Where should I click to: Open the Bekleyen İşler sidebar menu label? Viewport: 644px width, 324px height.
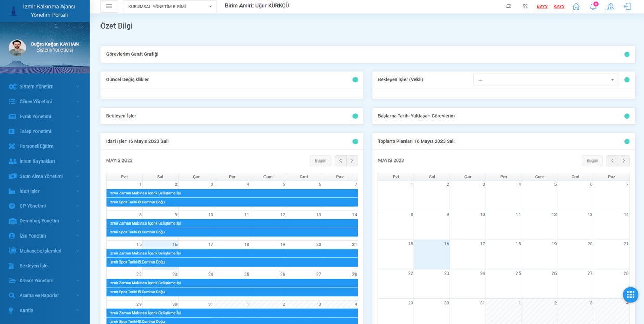click(34, 266)
